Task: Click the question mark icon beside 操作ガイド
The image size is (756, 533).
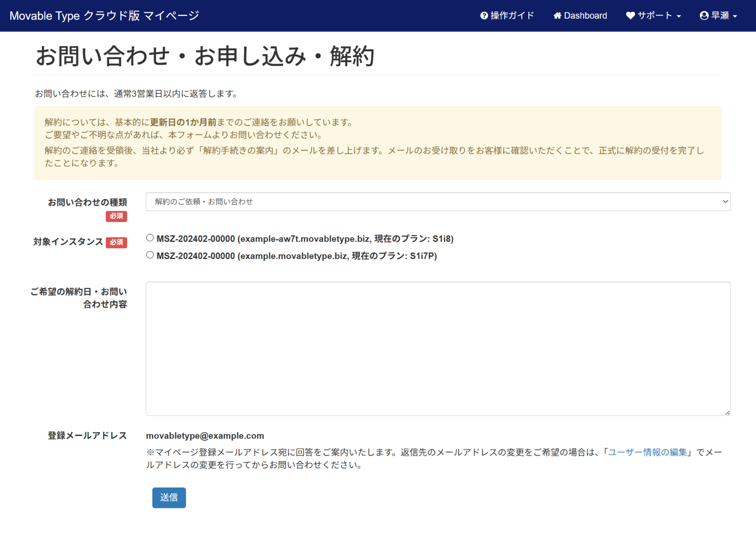Action: coord(484,16)
